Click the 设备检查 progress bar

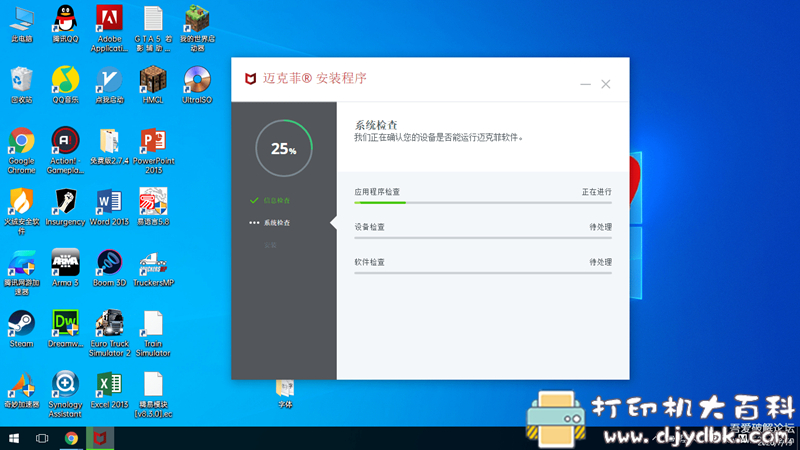pos(483,238)
